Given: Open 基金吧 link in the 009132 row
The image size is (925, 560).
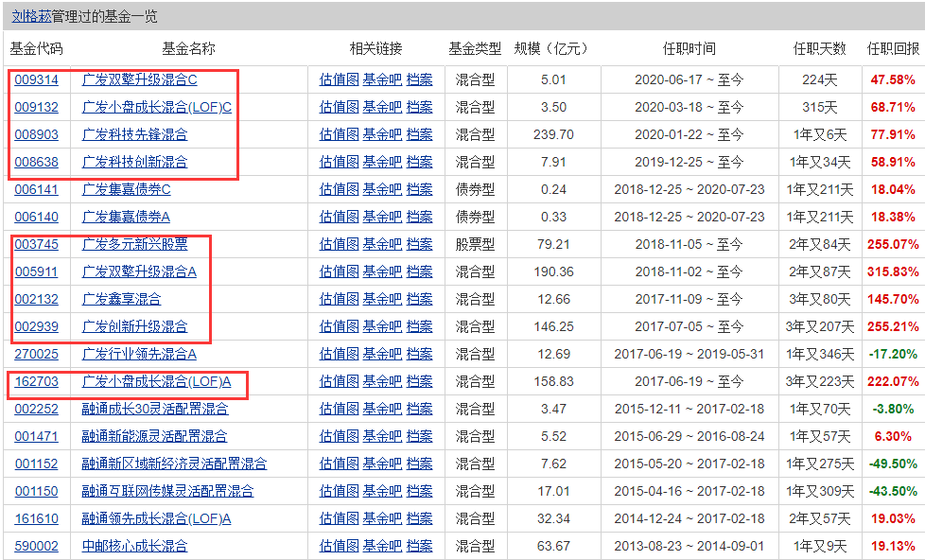Looking at the screenshot, I should [x=382, y=108].
